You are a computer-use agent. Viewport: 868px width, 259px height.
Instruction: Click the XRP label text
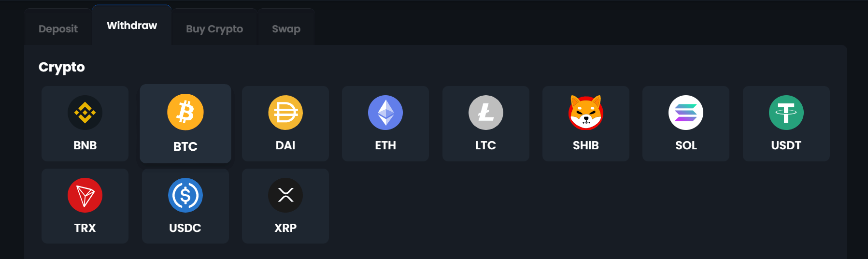click(285, 228)
